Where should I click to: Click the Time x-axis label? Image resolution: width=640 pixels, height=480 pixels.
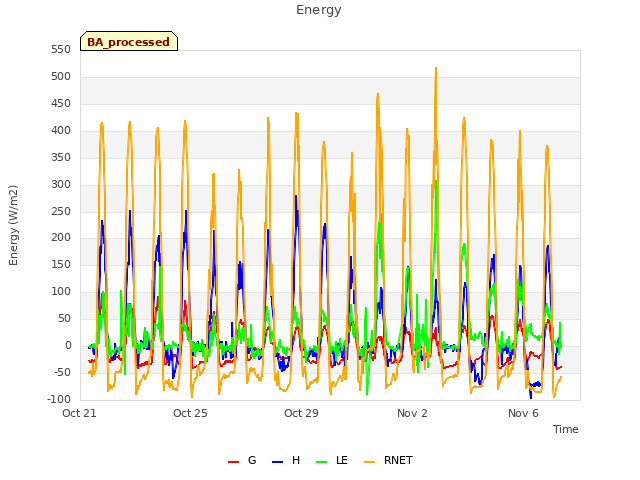click(x=565, y=429)
